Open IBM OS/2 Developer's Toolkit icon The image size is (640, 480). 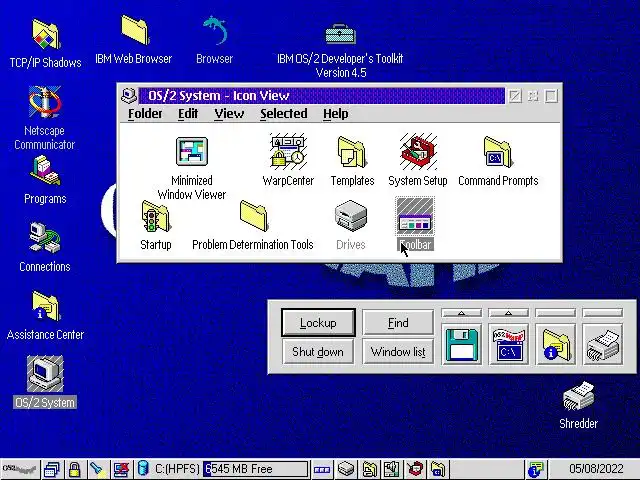point(340,34)
